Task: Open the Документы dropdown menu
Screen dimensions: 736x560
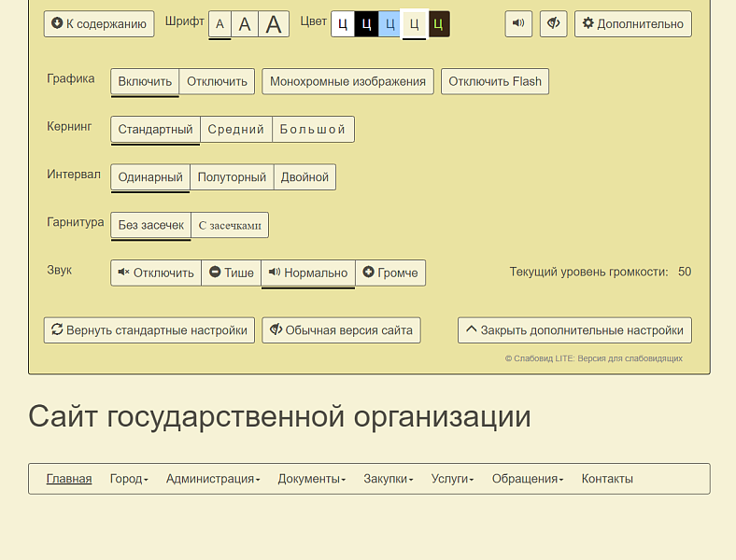Action: 311,479
